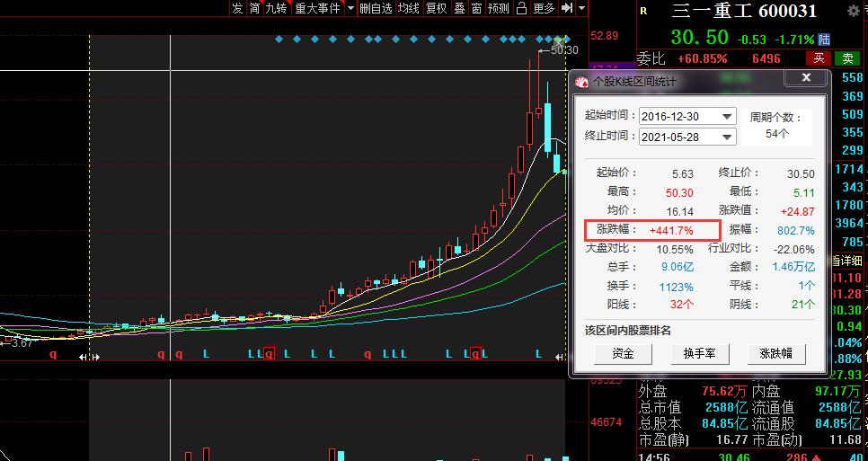The image size is (868, 461).
Task: Click the 16.14 均价 value
Action: pyautogui.click(x=680, y=211)
